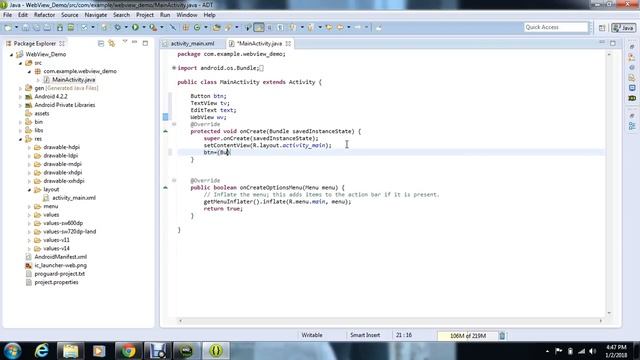Fold the onCreate method using gutter toggle

point(174,124)
